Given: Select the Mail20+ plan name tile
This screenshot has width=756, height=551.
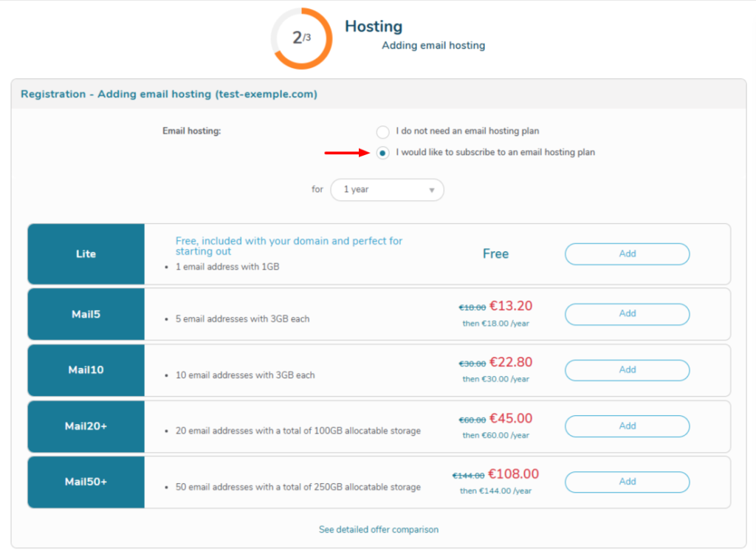Looking at the screenshot, I should click(x=85, y=426).
